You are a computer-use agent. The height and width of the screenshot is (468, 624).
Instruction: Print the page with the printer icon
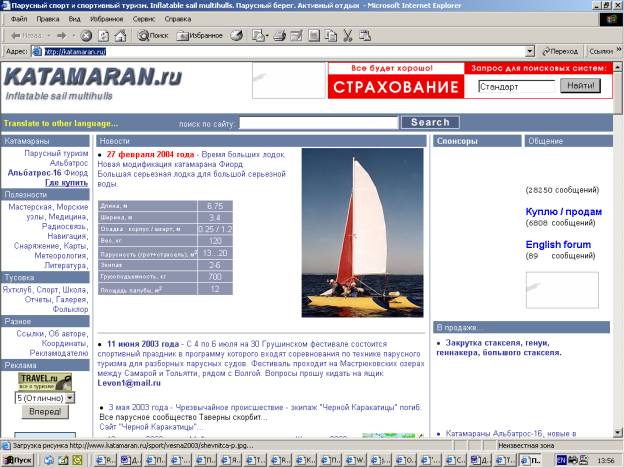[x=279, y=36]
